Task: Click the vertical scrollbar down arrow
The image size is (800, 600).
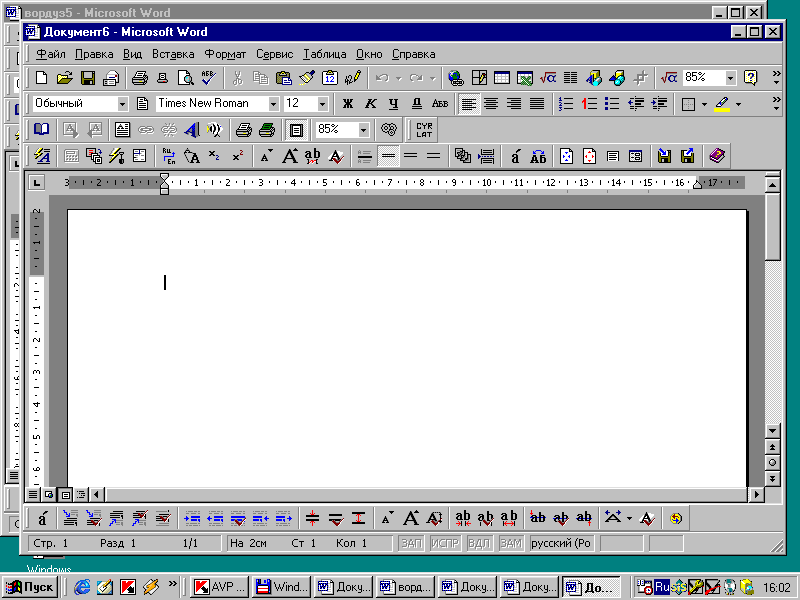Action: (772, 431)
